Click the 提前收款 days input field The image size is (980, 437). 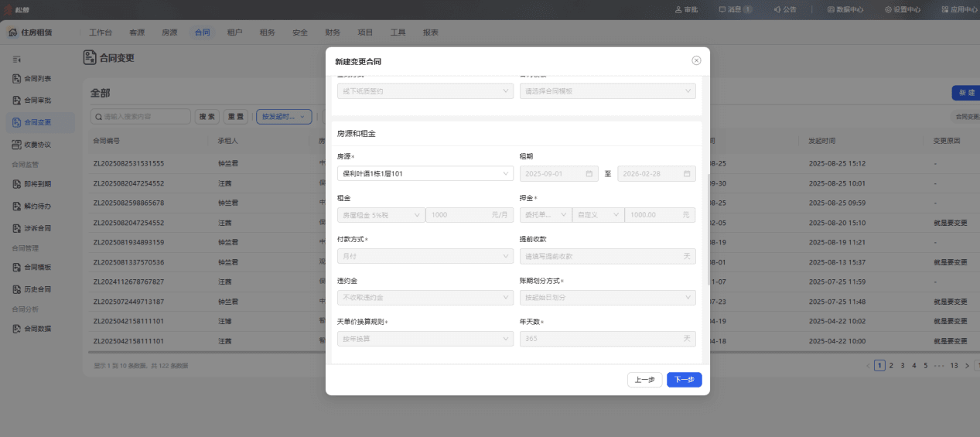pos(607,256)
